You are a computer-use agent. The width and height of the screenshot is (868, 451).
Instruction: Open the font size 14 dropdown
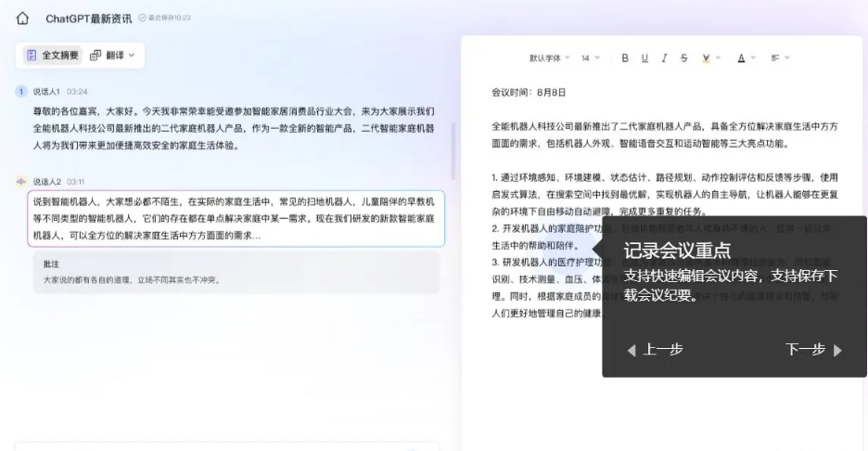(590, 58)
